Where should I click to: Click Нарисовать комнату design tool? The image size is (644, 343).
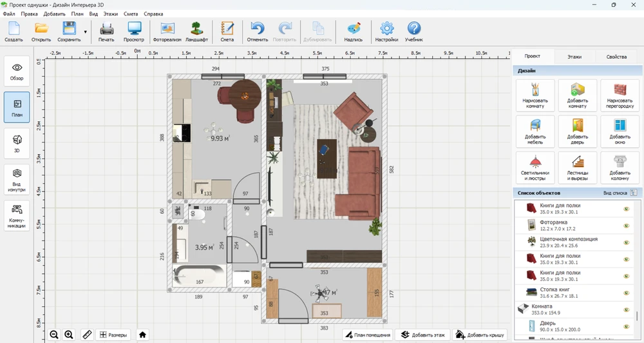pyautogui.click(x=535, y=95)
